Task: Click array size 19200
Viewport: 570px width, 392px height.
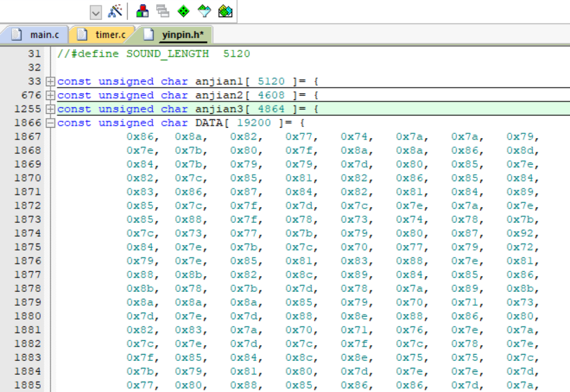Action: [254, 123]
